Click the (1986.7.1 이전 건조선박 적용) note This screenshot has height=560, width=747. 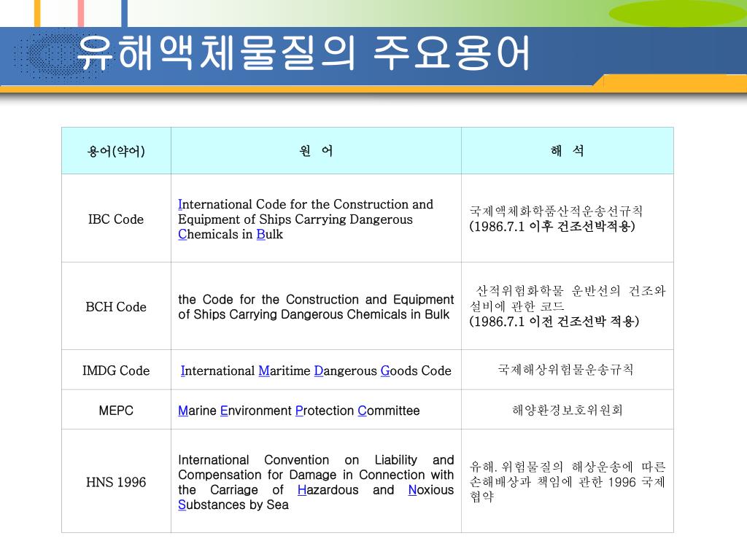click(x=554, y=322)
